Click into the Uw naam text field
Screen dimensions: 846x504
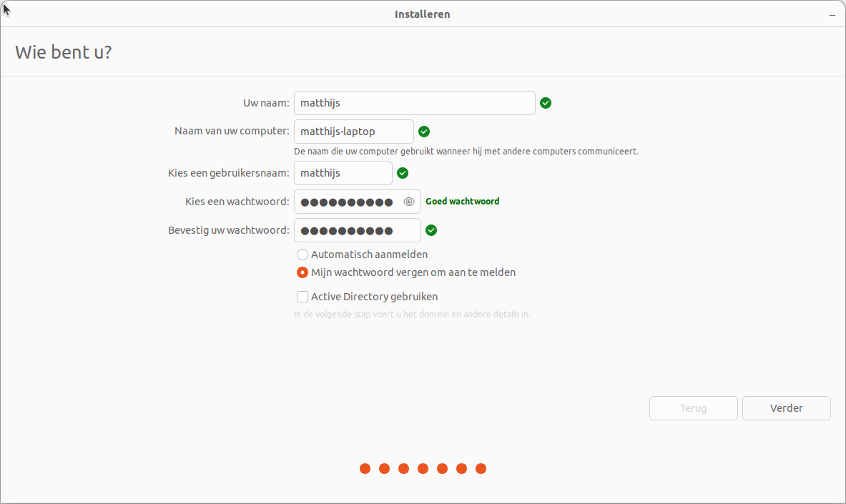coord(414,103)
